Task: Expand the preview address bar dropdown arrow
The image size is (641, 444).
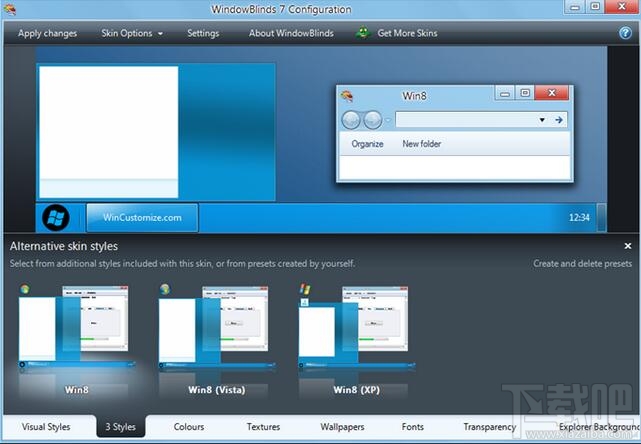Action: pos(542,120)
